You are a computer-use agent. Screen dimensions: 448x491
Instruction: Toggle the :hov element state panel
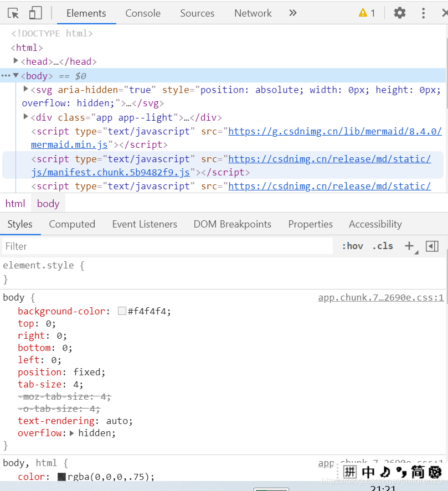coord(352,246)
